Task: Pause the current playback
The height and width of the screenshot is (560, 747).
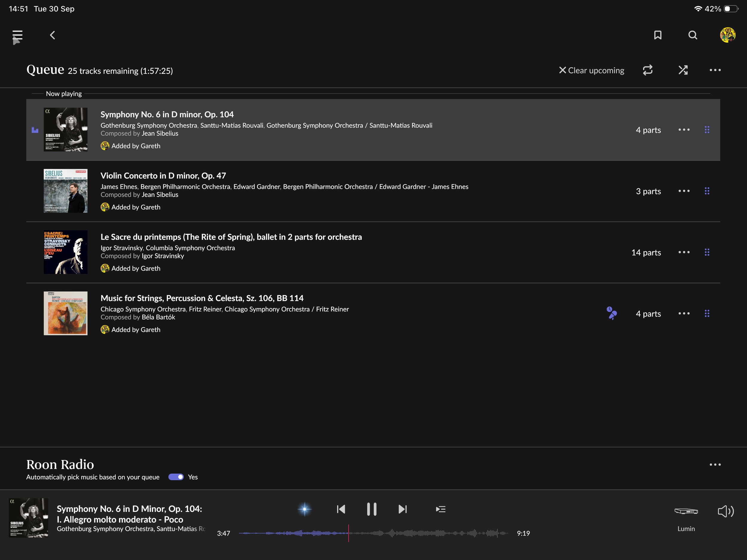Action: (371, 509)
